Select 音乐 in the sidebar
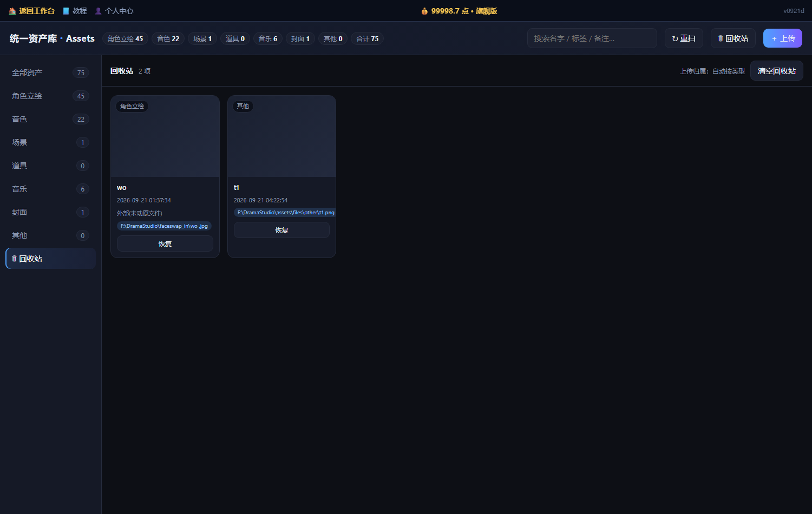The width and height of the screenshot is (812, 514). pyautogui.click(x=51, y=189)
